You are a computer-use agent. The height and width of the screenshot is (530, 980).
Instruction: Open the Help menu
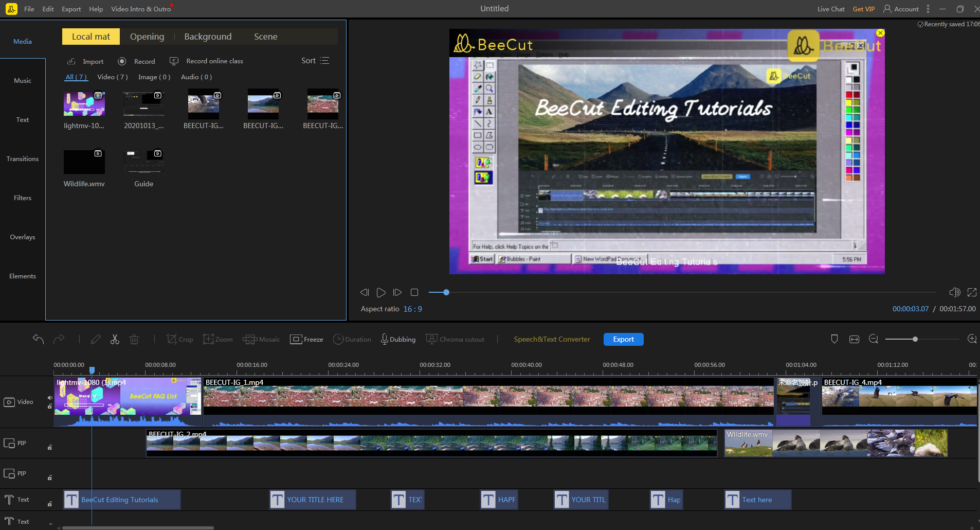tap(96, 9)
